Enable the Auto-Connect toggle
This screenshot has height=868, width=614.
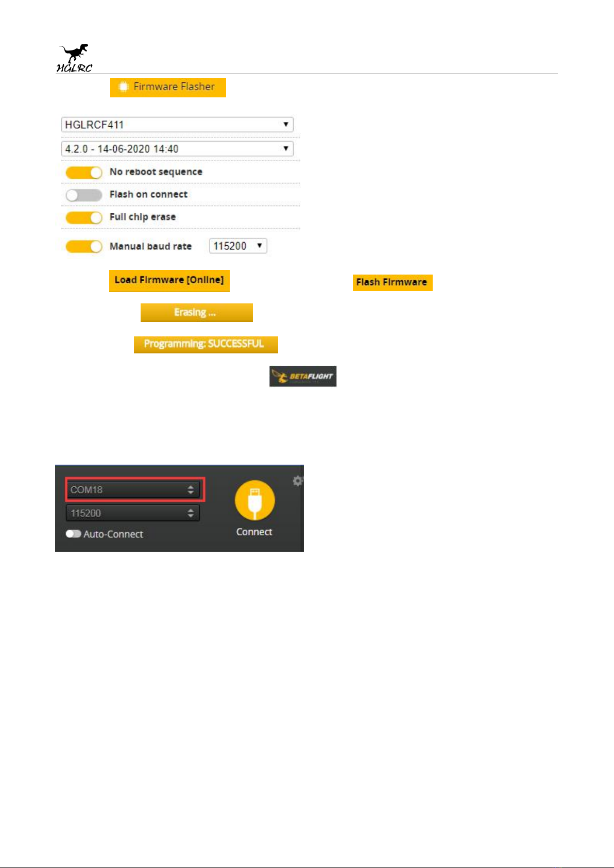coord(73,534)
